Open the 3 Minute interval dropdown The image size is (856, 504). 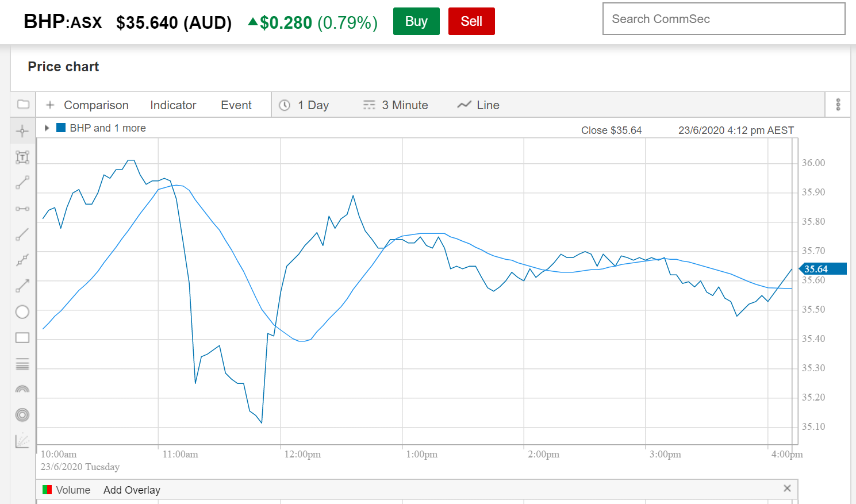pos(396,105)
